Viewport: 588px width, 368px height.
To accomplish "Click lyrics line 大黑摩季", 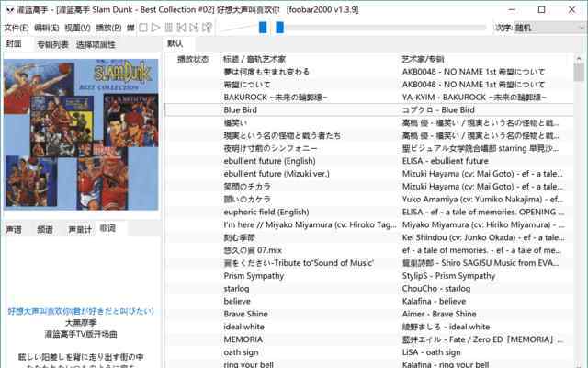I will tap(81, 323).
